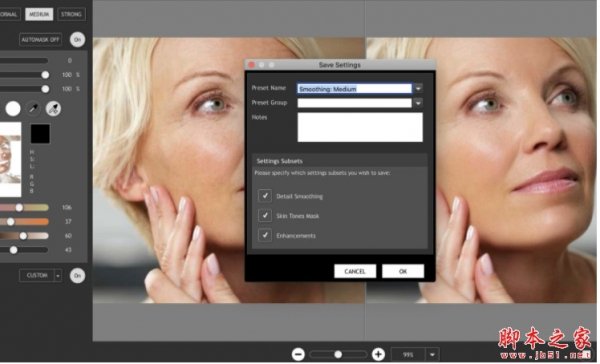
Task: Click the zoom out minus icon
Action: pyautogui.click(x=299, y=355)
